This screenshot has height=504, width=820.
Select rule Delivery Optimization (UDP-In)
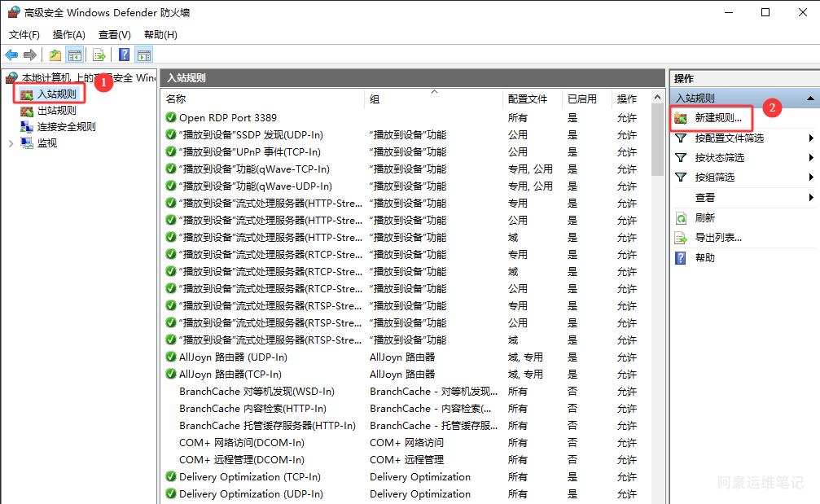pos(251,494)
